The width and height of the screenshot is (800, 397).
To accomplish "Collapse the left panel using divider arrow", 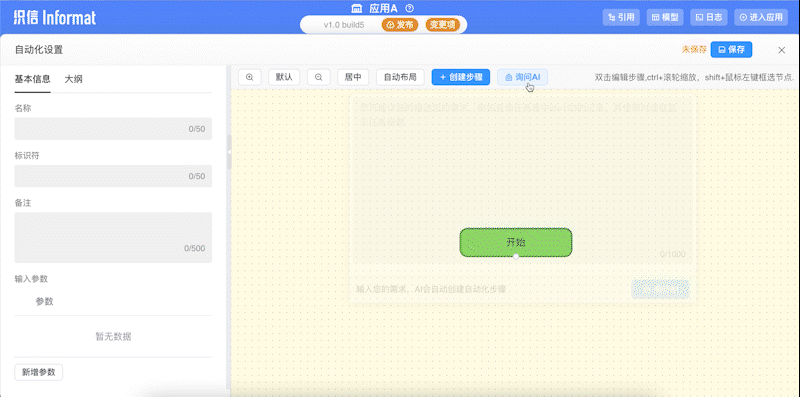I will point(230,152).
